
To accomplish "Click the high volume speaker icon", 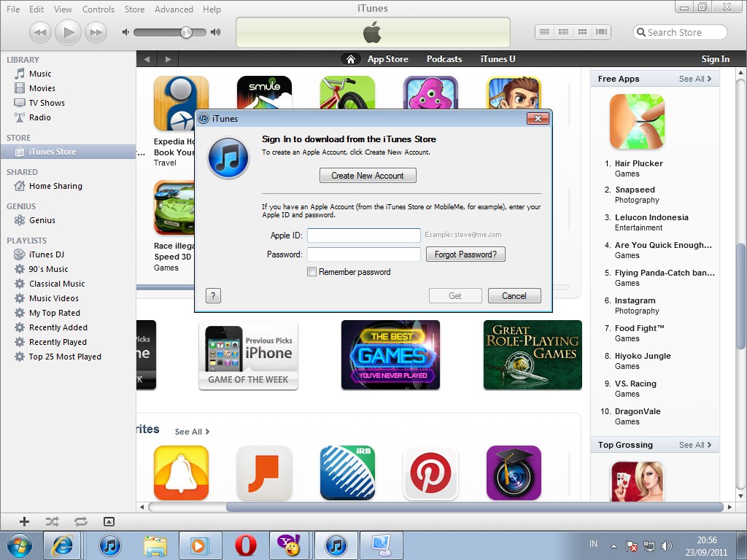I will [x=215, y=32].
